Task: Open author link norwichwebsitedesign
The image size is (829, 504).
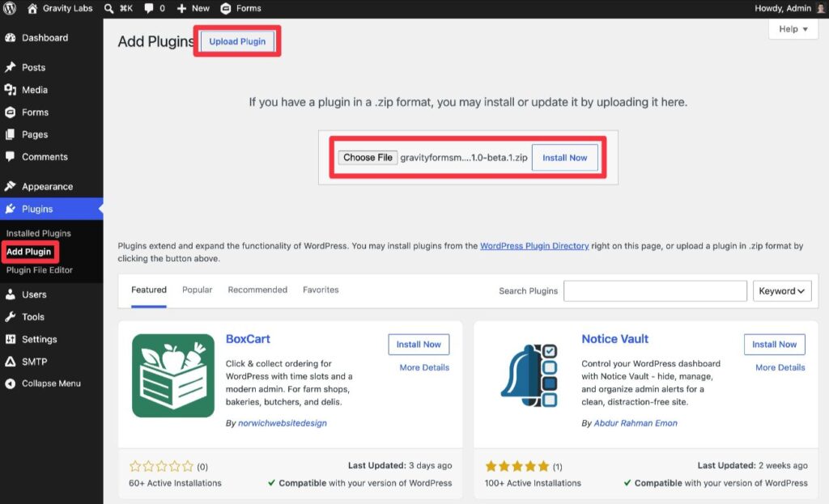Action: click(x=283, y=422)
